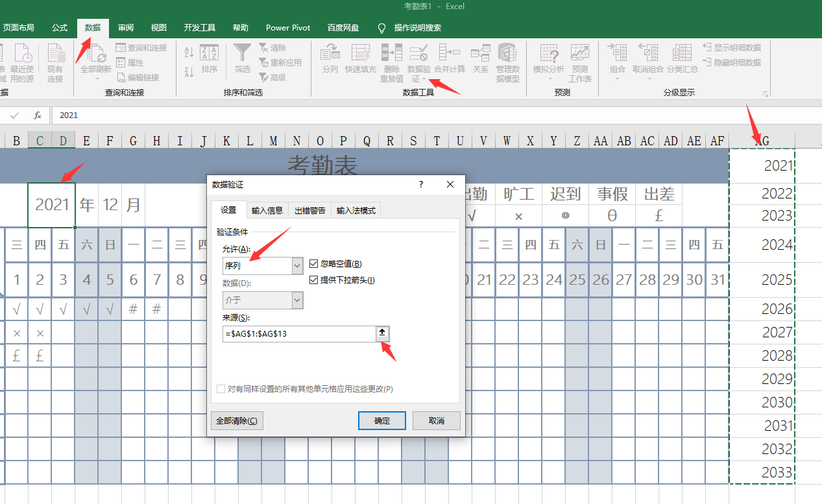
Task: Click 删除重复值 remove duplicates icon
Action: (391, 53)
